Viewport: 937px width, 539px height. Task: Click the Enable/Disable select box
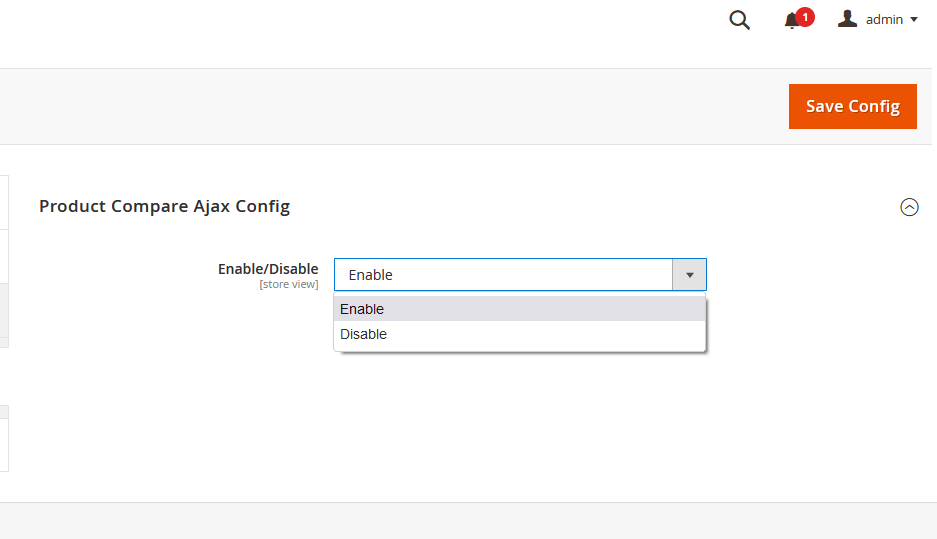(504, 275)
